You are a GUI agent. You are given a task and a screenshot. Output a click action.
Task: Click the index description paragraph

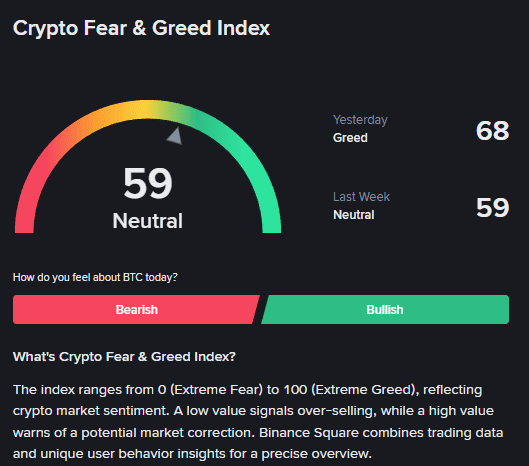coord(258,421)
